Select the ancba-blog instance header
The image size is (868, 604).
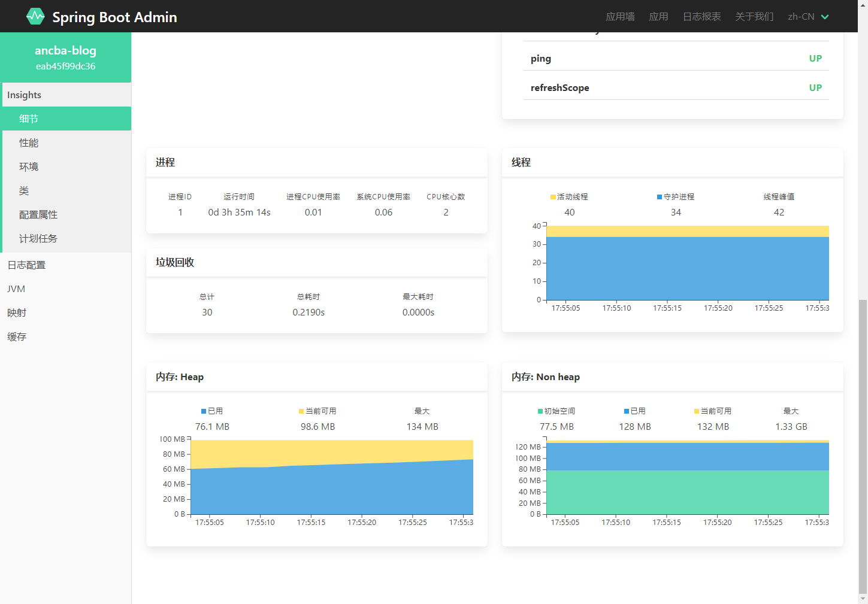(x=65, y=57)
